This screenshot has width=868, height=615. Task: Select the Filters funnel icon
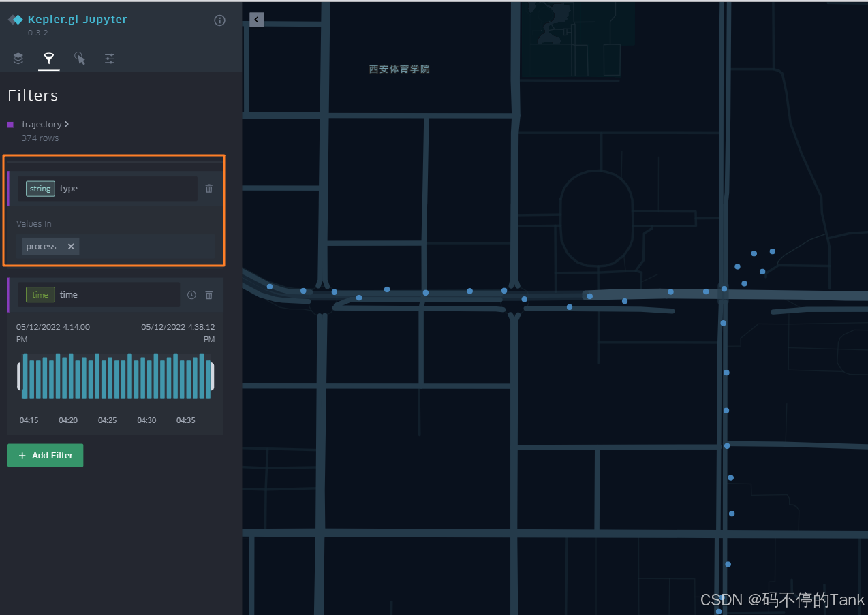click(48, 59)
